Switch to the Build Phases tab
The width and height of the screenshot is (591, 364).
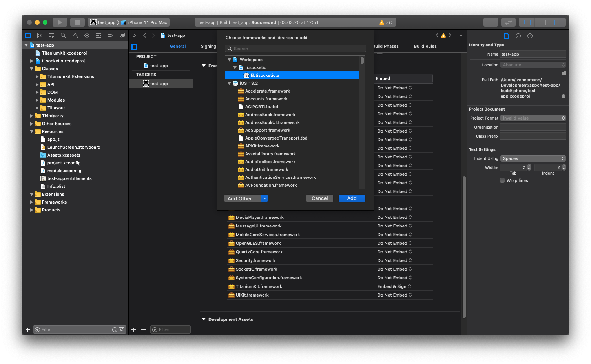click(386, 46)
